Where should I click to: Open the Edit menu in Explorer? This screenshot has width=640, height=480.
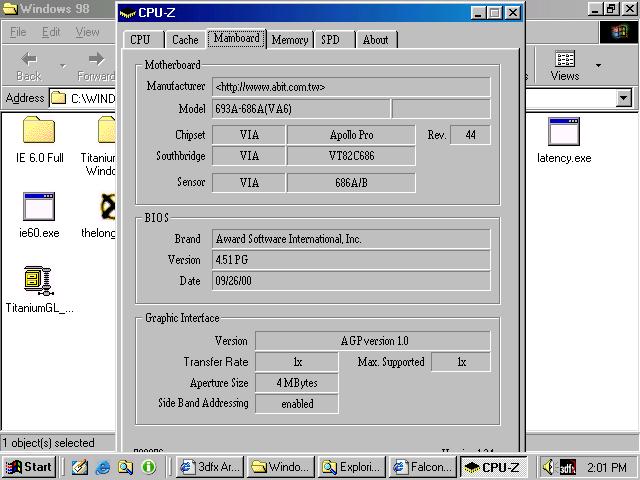51,32
